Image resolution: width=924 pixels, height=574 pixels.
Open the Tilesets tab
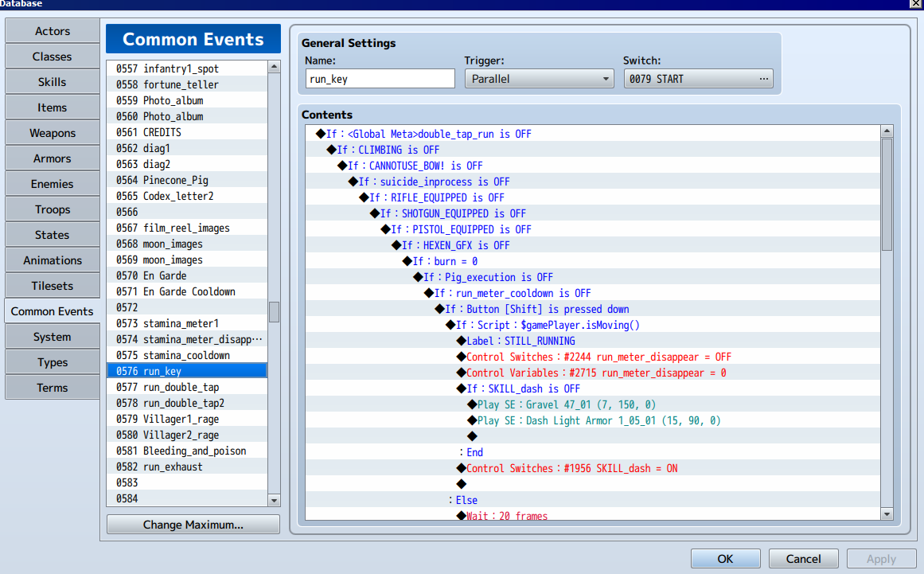53,286
